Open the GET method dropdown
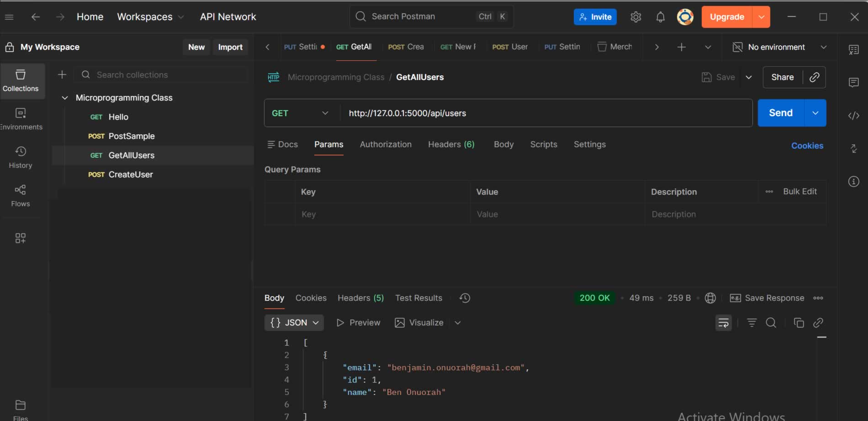The height and width of the screenshot is (421, 868). click(x=300, y=113)
